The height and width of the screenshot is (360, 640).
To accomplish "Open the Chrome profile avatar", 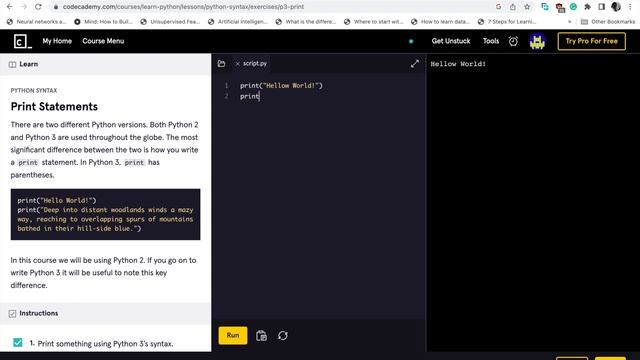I will pyautogui.click(x=616, y=7).
